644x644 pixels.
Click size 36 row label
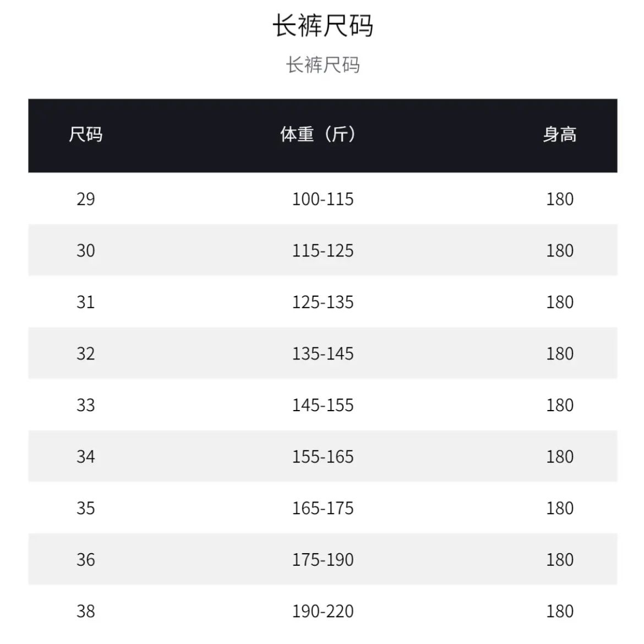[85, 560]
